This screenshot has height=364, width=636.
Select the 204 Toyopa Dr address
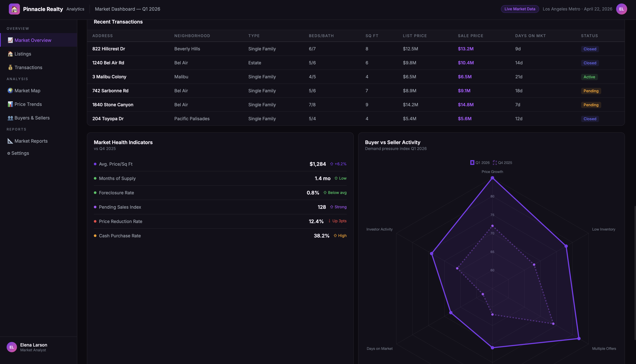(108, 119)
